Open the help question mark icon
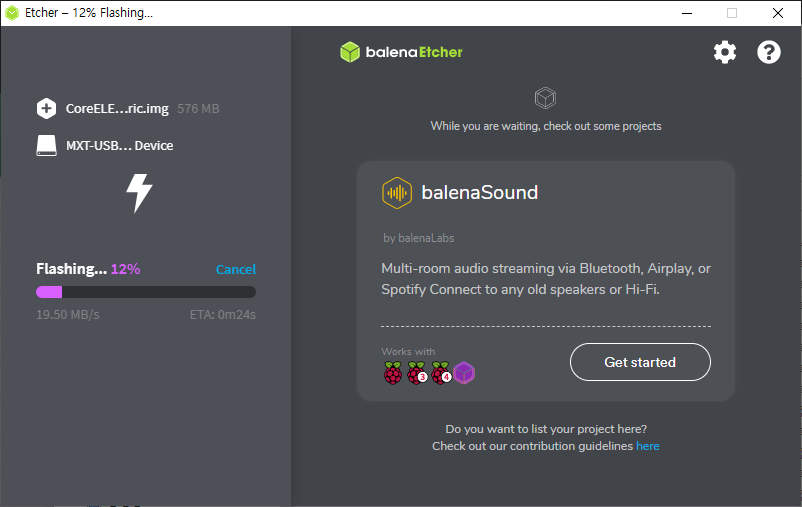The height and width of the screenshot is (507, 802). 769,52
